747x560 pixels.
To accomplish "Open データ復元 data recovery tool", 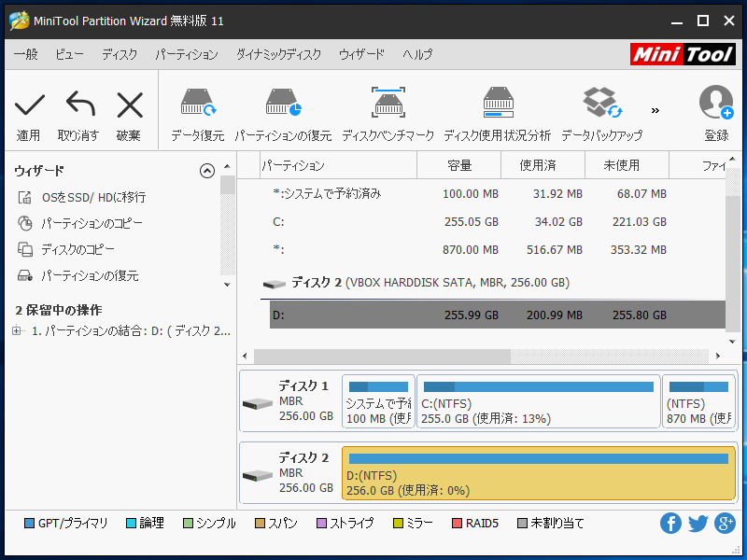I will tap(198, 114).
